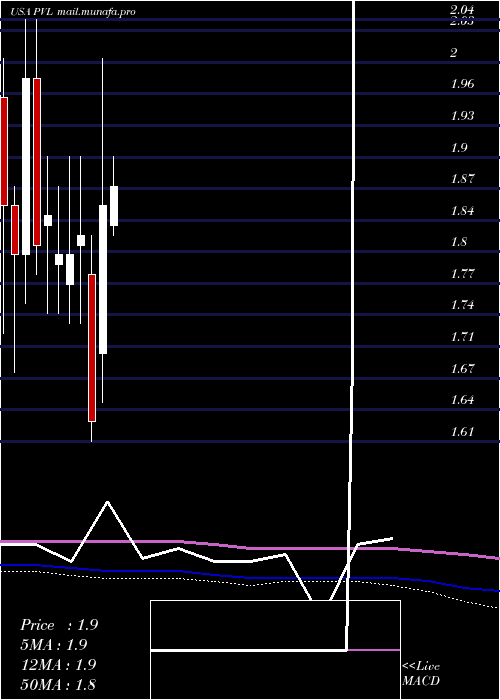Click the 1.61 price axis label
This screenshot has width=500, height=700.
pyautogui.click(x=462, y=432)
